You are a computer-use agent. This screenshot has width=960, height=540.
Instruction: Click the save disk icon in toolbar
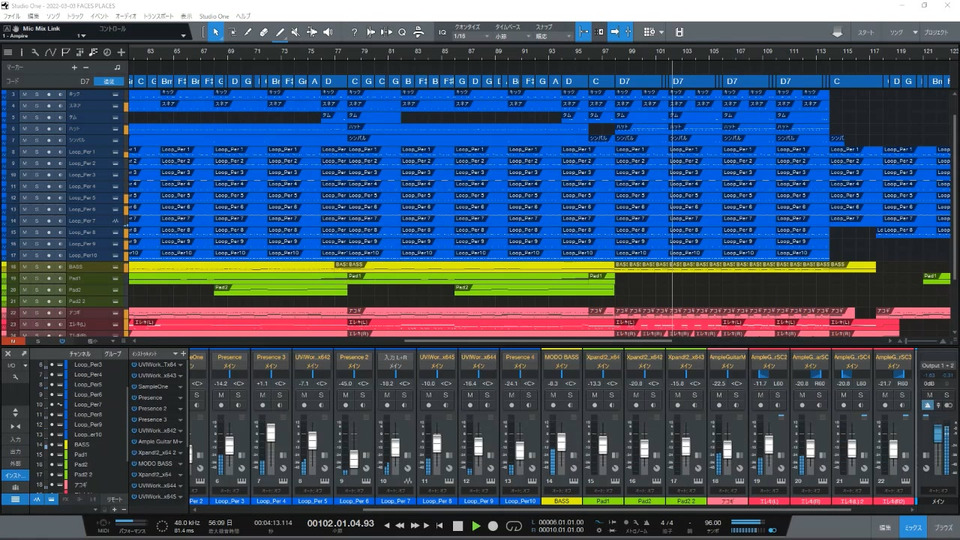(x=679, y=32)
